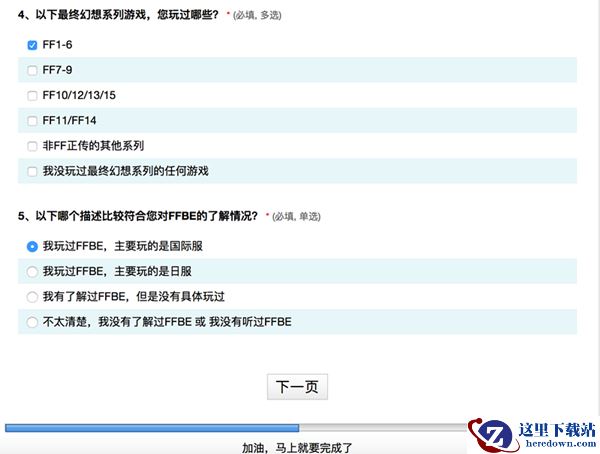Check 我没玩过最终幻想系列的任何游戏 option

(33, 171)
